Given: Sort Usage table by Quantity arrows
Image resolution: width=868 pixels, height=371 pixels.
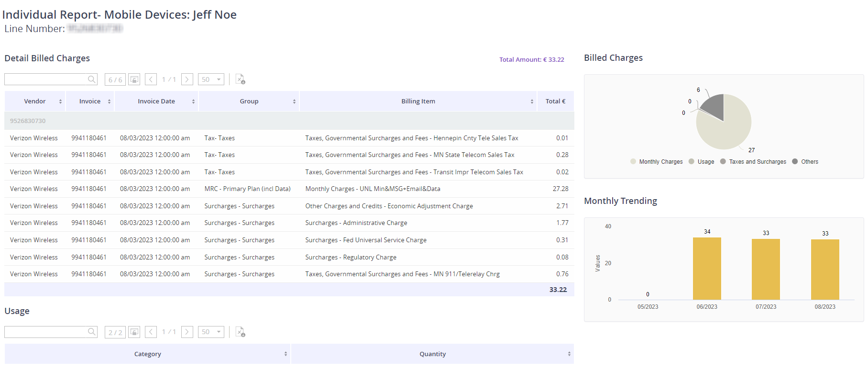Looking at the screenshot, I should point(569,354).
